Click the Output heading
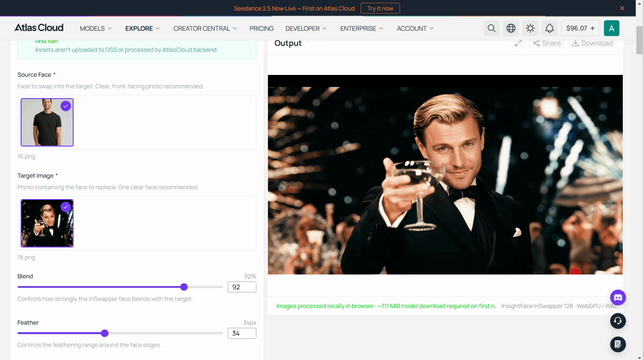This screenshot has width=644, height=360. 288,43
